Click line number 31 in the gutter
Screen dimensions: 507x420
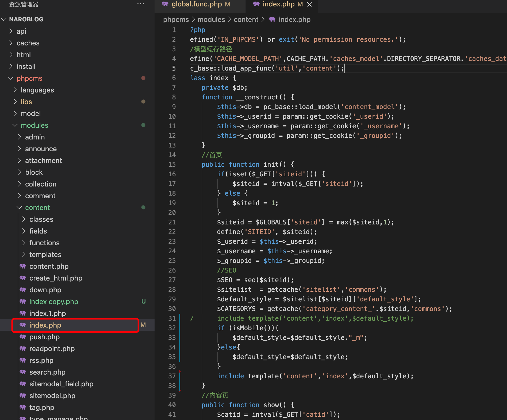(172, 318)
